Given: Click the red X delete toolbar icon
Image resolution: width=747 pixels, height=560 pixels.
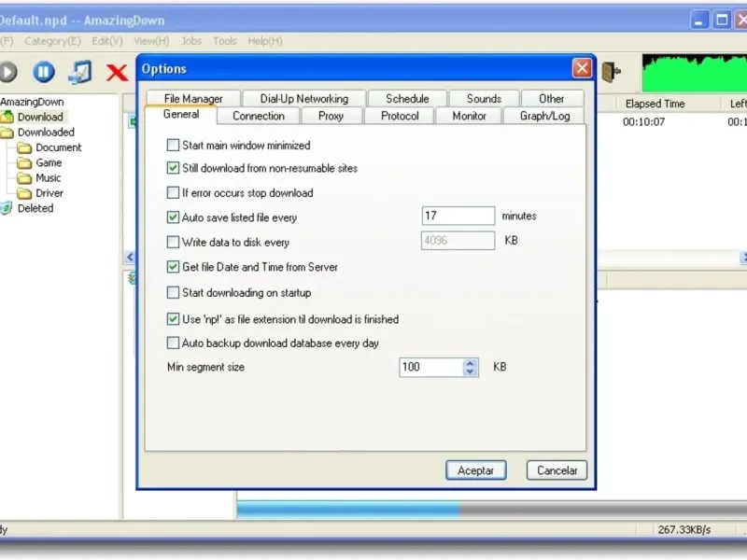Looking at the screenshot, I should [x=118, y=73].
